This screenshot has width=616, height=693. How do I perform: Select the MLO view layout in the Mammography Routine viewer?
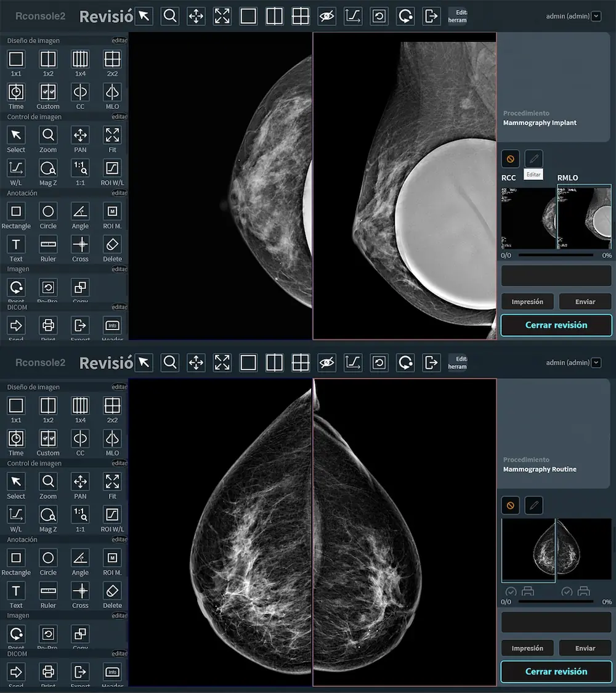coord(112,439)
